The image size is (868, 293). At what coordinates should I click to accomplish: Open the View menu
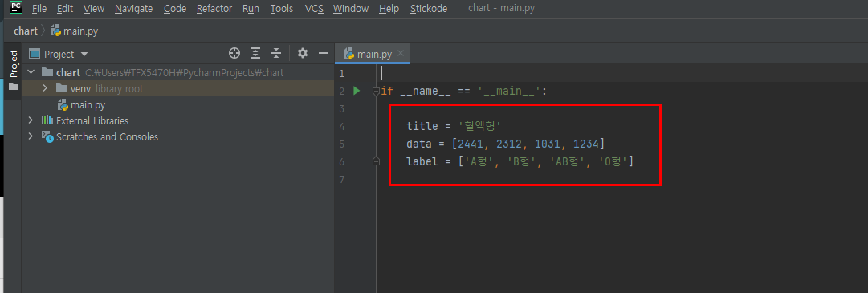click(x=94, y=9)
